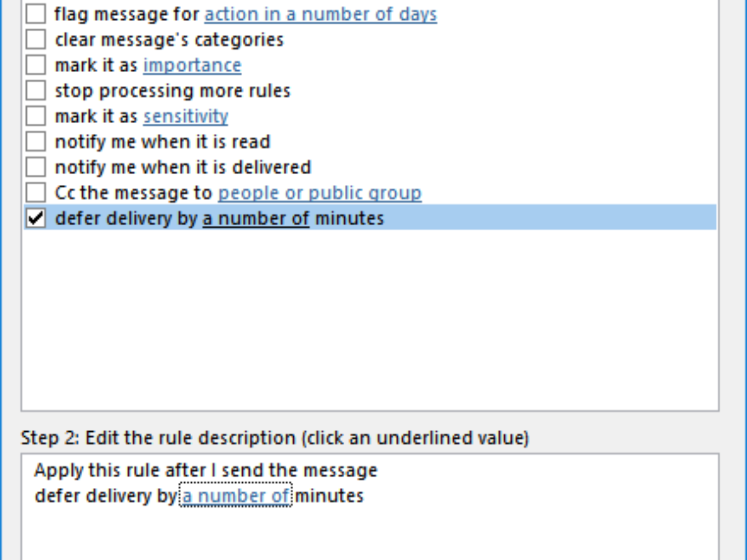Enable the 'clear message's categories' checkbox

click(35, 39)
